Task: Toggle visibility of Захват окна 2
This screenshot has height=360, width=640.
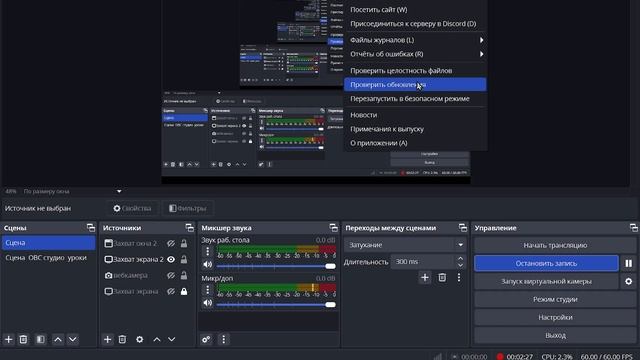Action: [171, 243]
